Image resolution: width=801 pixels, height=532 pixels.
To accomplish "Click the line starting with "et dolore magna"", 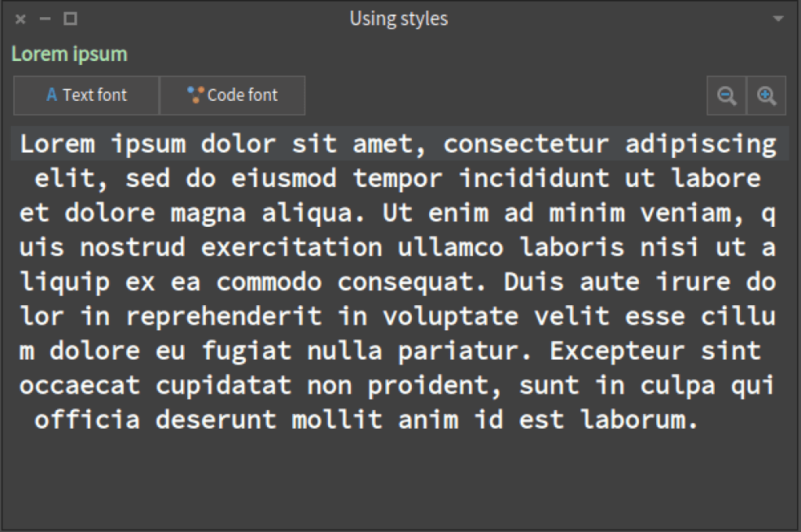I will point(398,213).
